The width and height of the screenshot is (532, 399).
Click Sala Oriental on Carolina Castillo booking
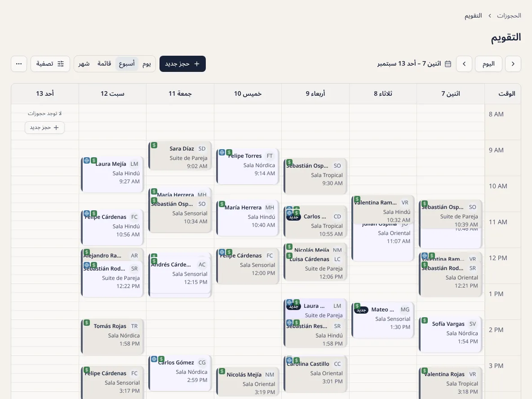pos(326,373)
